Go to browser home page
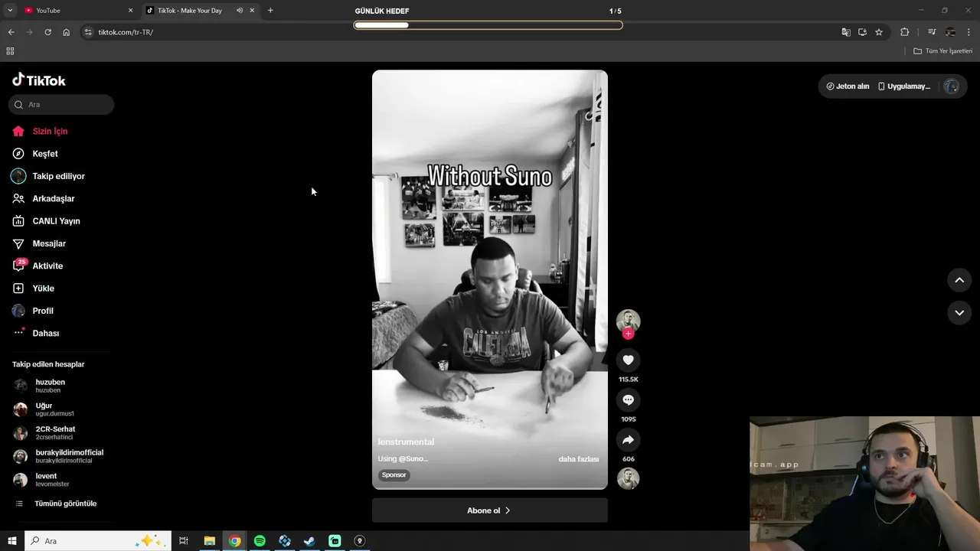The image size is (980, 551). (x=67, y=32)
